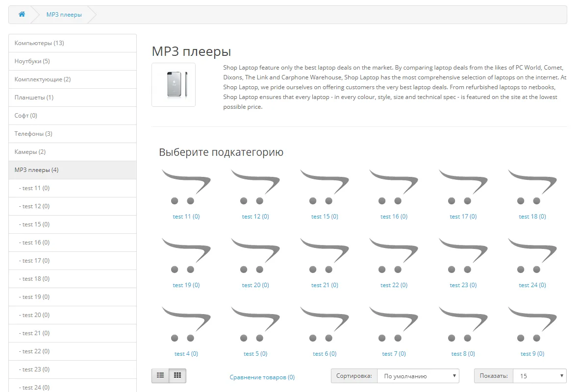Open the test 16 (0) subcategory link
Viewport: 580px width, 392px height.
pos(394,217)
